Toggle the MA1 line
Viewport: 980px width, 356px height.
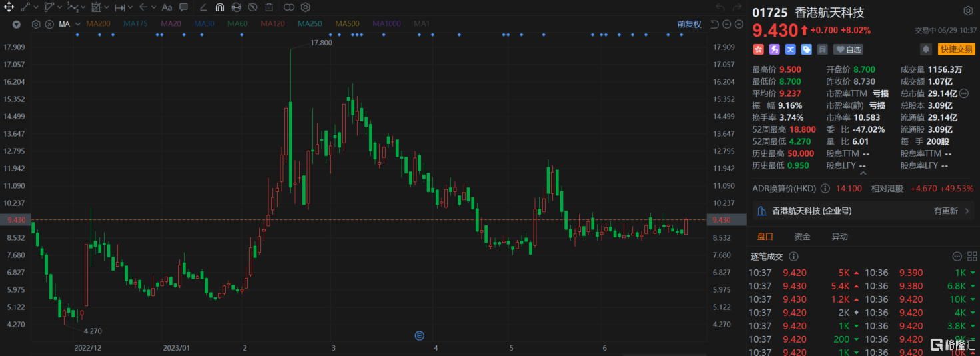[422, 24]
